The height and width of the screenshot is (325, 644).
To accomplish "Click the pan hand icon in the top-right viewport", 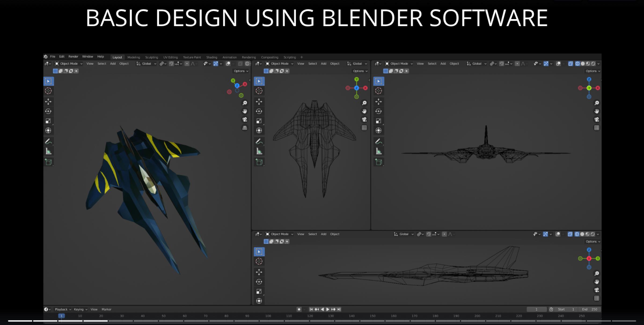I will (x=597, y=111).
